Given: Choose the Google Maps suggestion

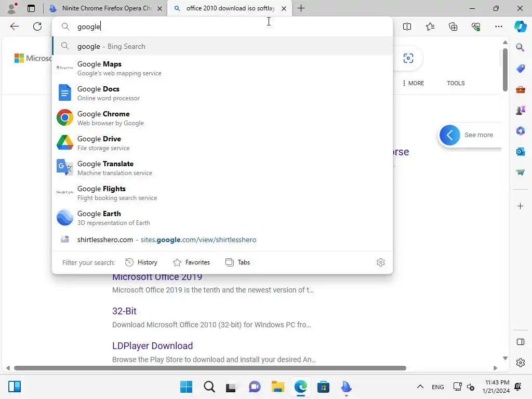Looking at the screenshot, I should pyautogui.click(x=222, y=68).
